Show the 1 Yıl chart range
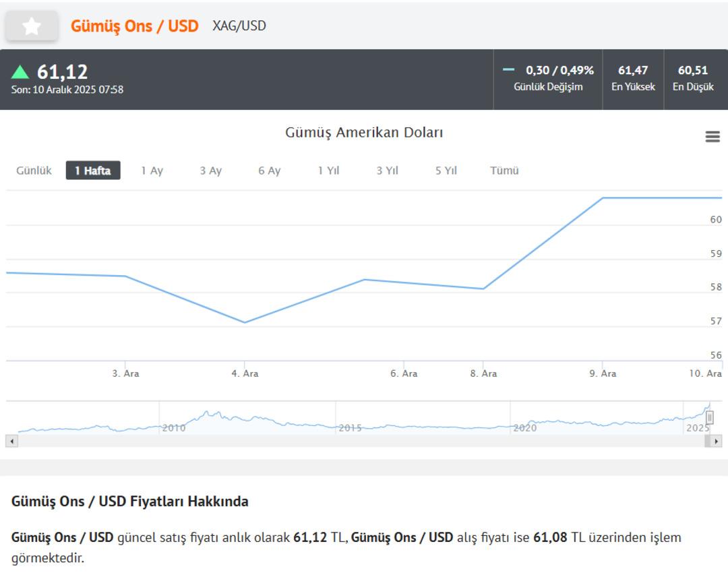Viewport: 728px width, 573px height. point(328,171)
